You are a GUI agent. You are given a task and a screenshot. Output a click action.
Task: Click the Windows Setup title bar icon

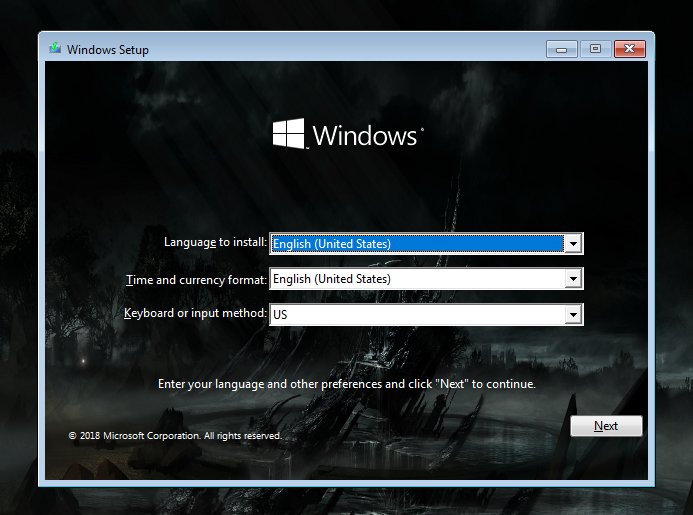[55, 48]
